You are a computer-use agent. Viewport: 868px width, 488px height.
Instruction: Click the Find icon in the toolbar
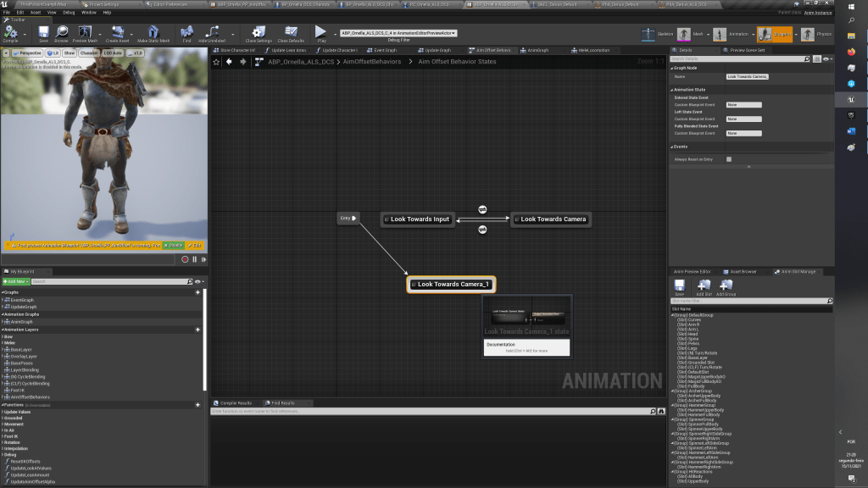click(x=186, y=33)
